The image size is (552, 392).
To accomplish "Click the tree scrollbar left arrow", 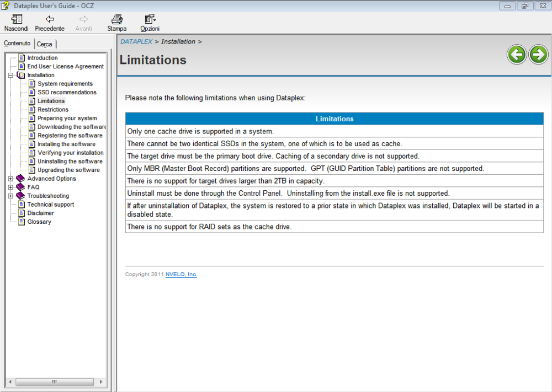I will [x=10, y=382].
